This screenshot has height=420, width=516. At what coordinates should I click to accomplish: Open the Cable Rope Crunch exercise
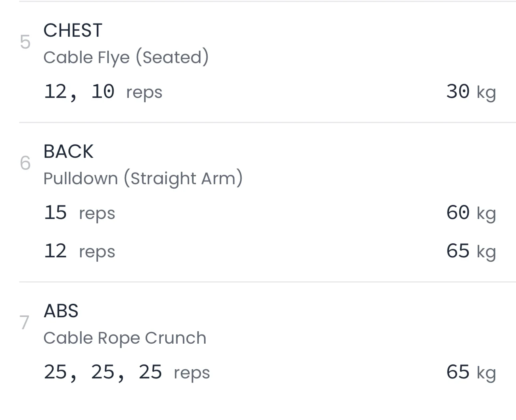point(124,338)
